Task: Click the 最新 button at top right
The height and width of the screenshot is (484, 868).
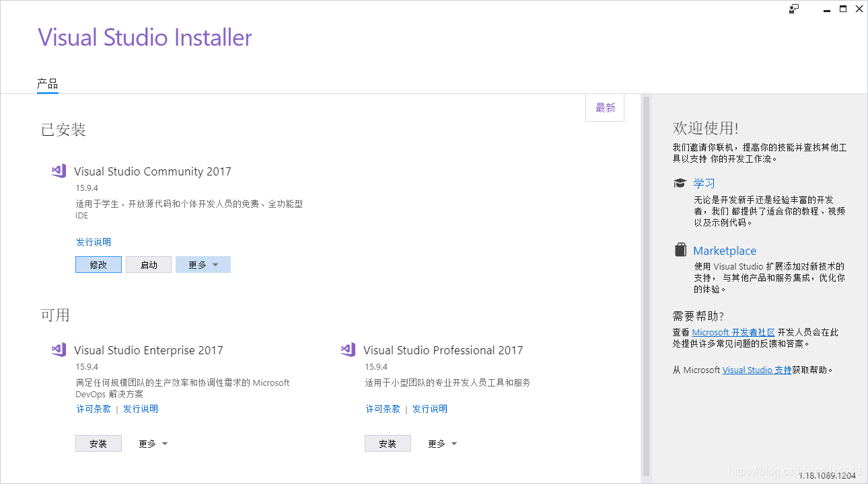Action: [604, 108]
